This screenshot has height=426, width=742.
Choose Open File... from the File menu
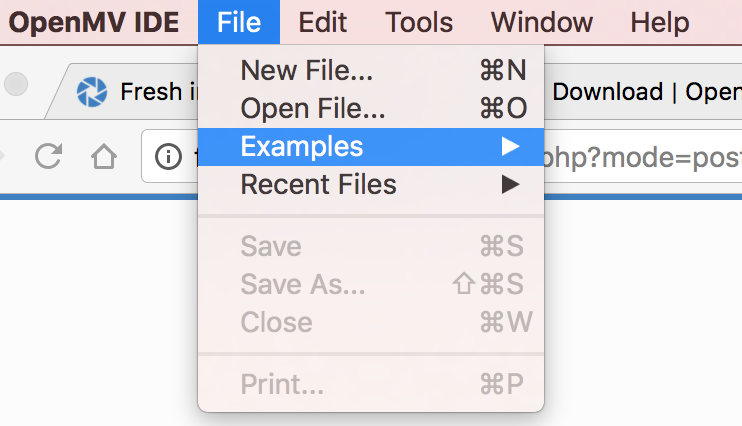371,108
